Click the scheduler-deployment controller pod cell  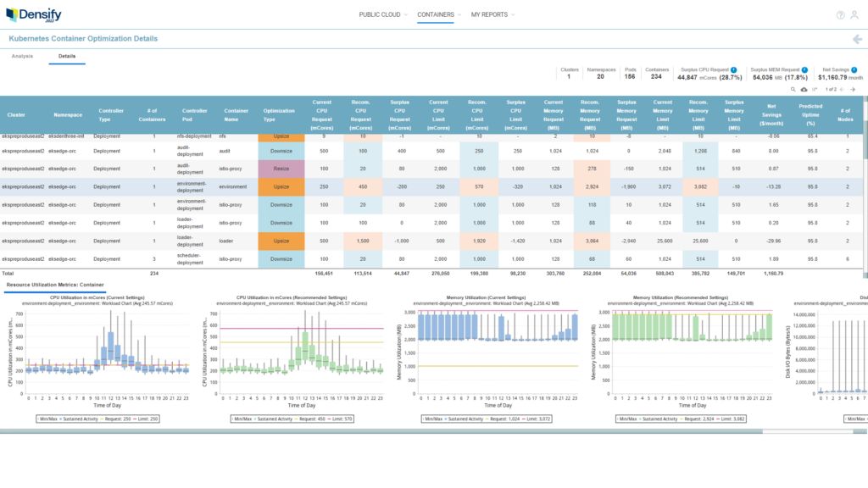[191, 259]
